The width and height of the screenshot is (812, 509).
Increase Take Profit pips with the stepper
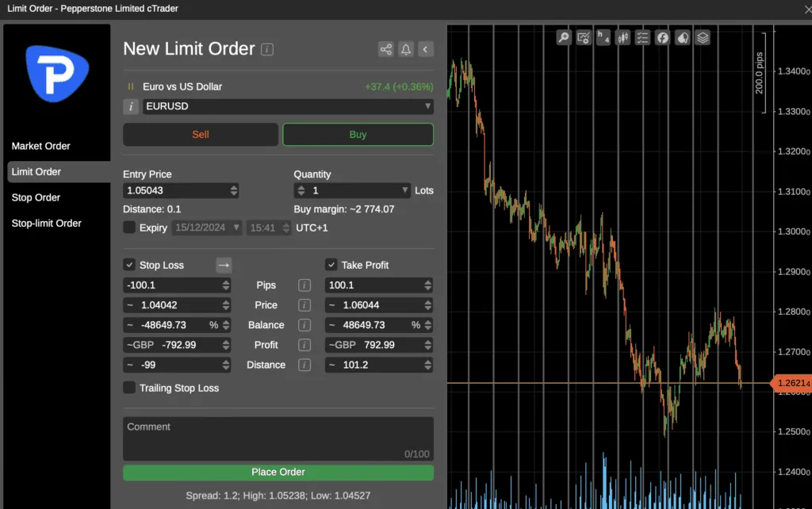pos(427,282)
